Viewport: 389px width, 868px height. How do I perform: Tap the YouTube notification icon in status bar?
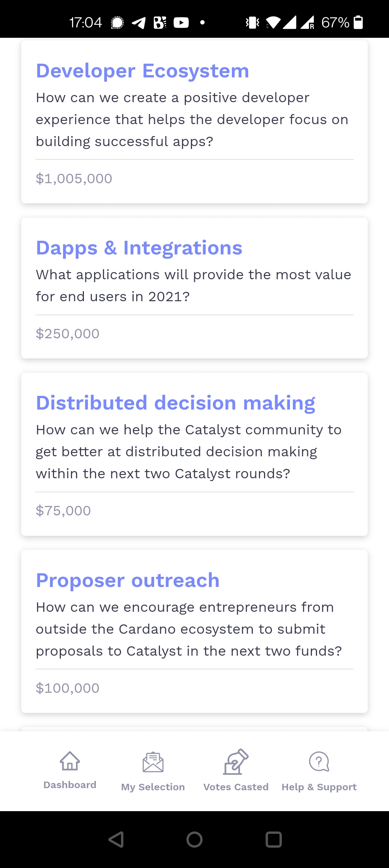tap(181, 23)
